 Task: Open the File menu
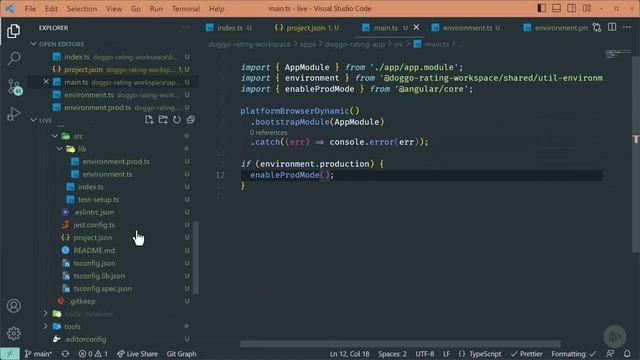click(30, 9)
